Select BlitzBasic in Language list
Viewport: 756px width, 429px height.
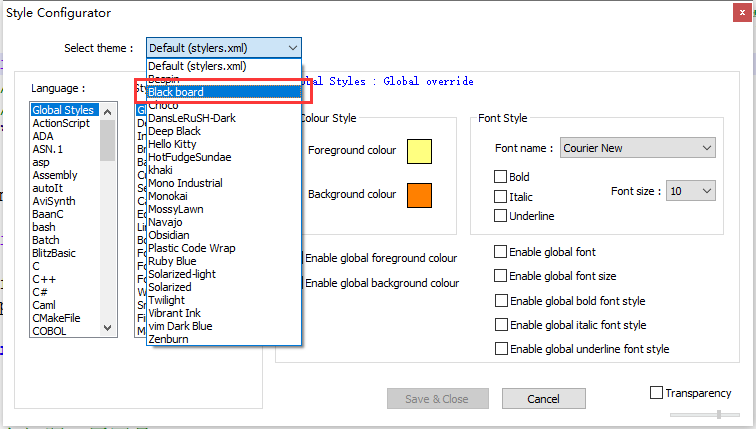click(65, 253)
